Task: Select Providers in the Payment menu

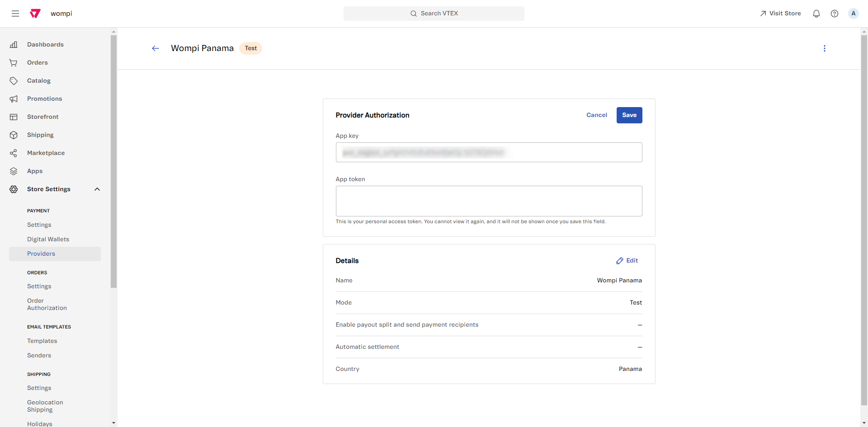Action: click(41, 253)
